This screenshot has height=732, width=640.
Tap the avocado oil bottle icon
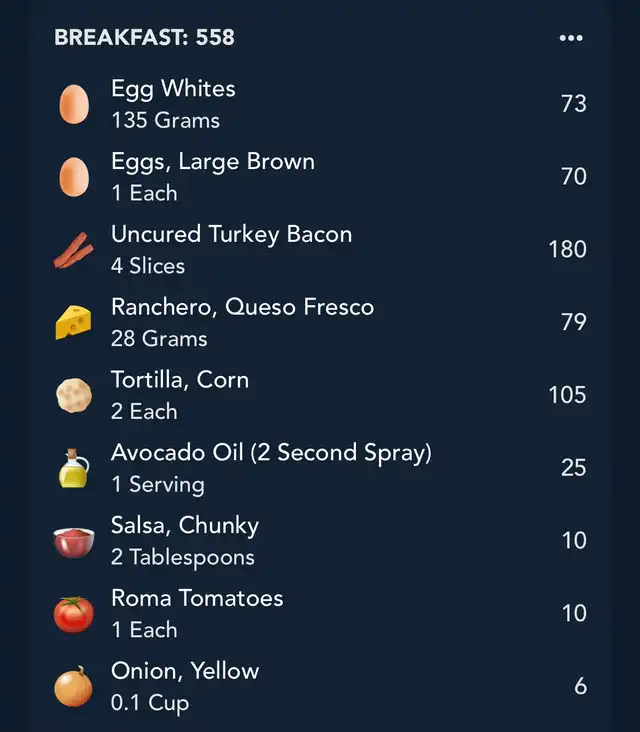click(74, 468)
